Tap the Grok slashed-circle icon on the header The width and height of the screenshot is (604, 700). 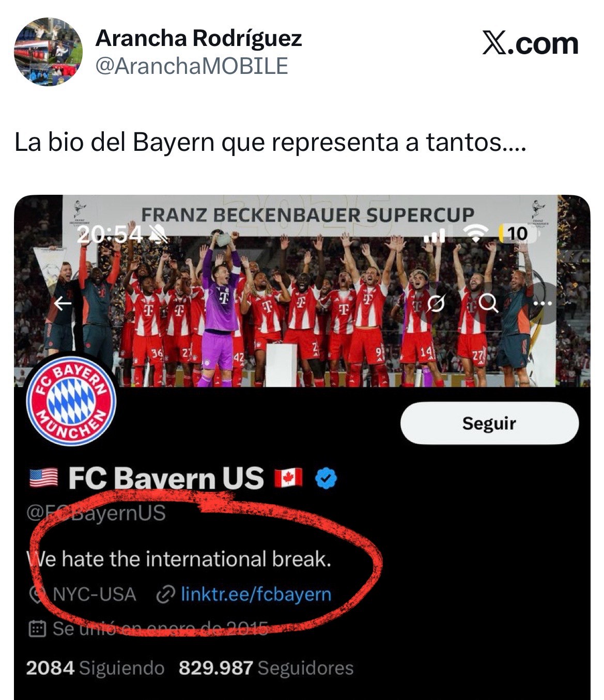(x=436, y=304)
